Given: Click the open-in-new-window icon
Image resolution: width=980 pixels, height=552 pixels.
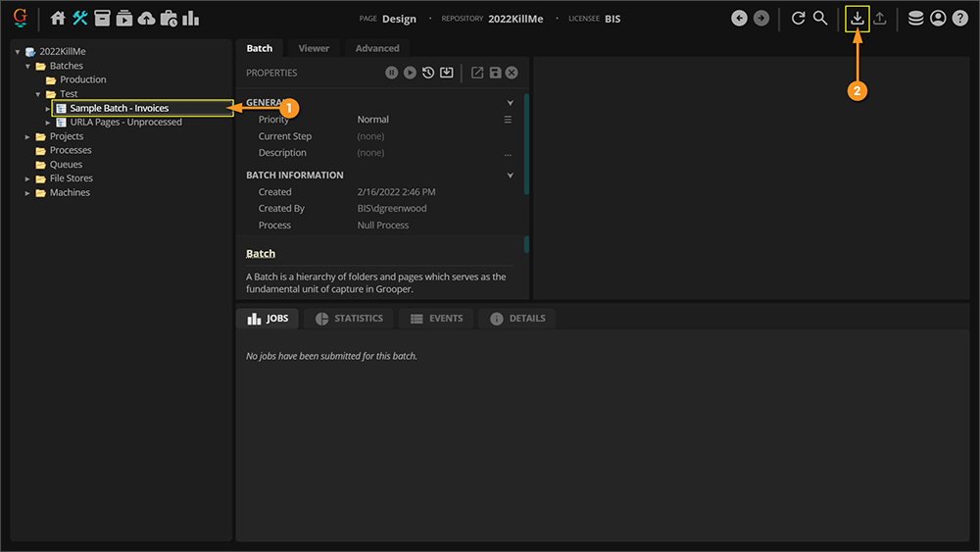Looking at the screenshot, I should [477, 73].
